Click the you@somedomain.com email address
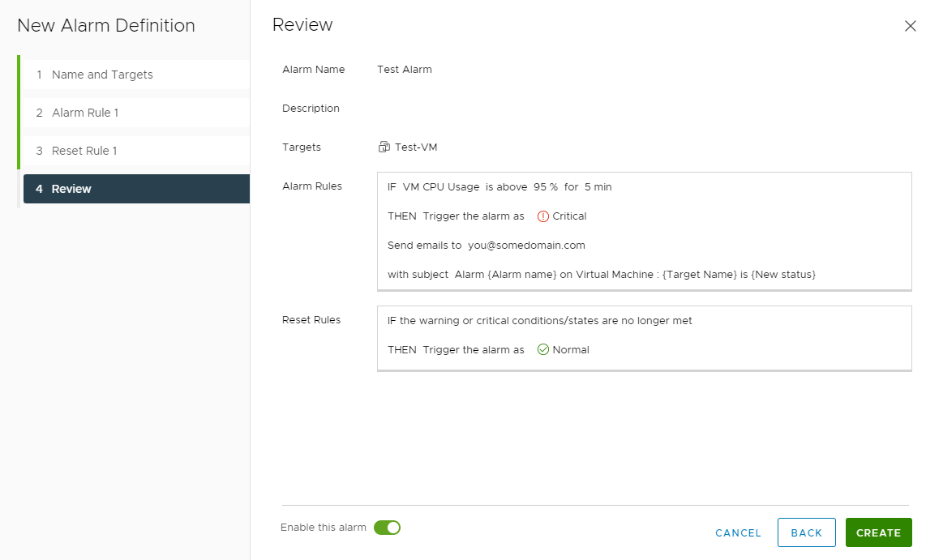The height and width of the screenshot is (560, 926). click(526, 246)
